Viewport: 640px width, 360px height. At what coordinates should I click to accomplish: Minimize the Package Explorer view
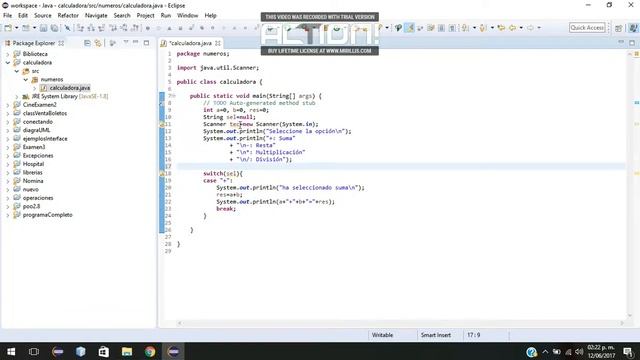point(136,42)
